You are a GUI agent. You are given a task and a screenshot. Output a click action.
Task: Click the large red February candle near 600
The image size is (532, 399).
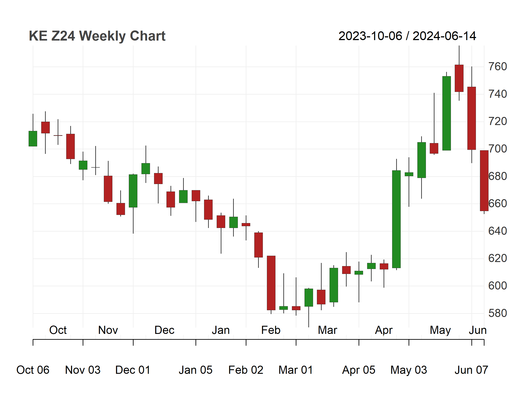tap(271, 283)
